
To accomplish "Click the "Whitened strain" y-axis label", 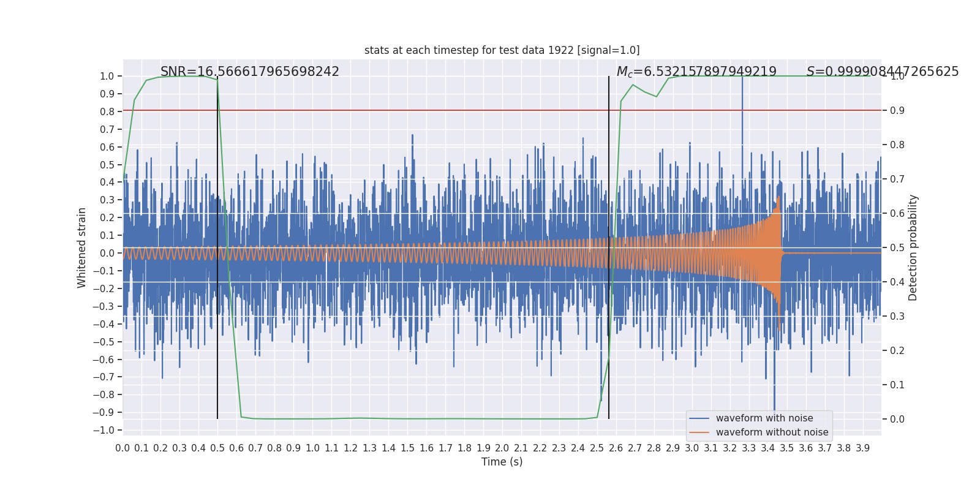I will click(82, 247).
